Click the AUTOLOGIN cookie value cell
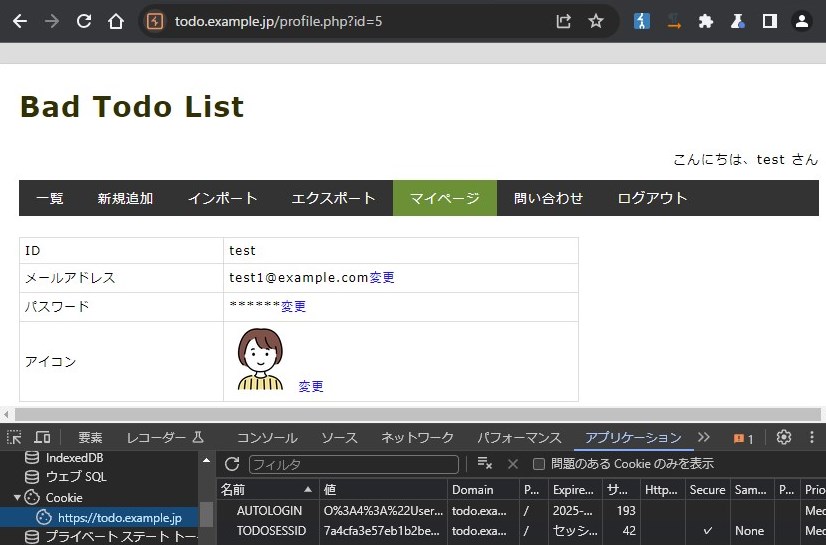826x545 pixels. (x=384, y=510)
